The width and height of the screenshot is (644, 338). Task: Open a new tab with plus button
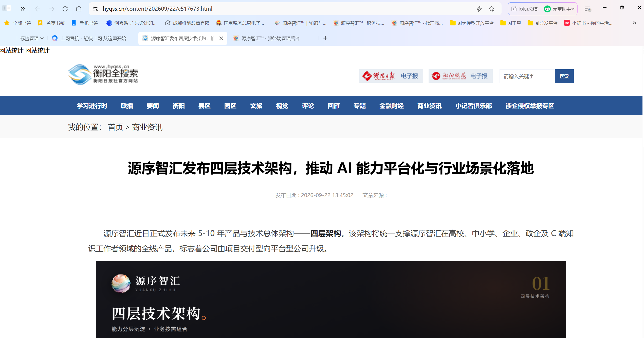coord(325,38)
